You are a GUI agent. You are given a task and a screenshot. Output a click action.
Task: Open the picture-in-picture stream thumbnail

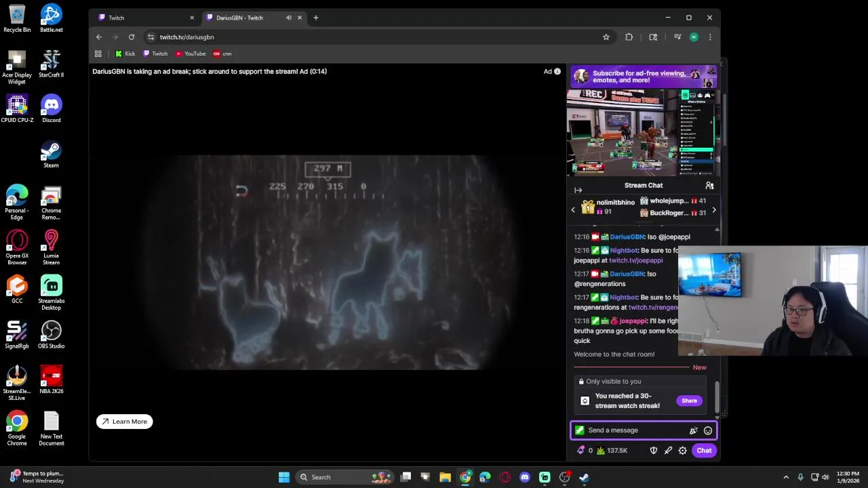pyautogui.click(x=644, y=132)
